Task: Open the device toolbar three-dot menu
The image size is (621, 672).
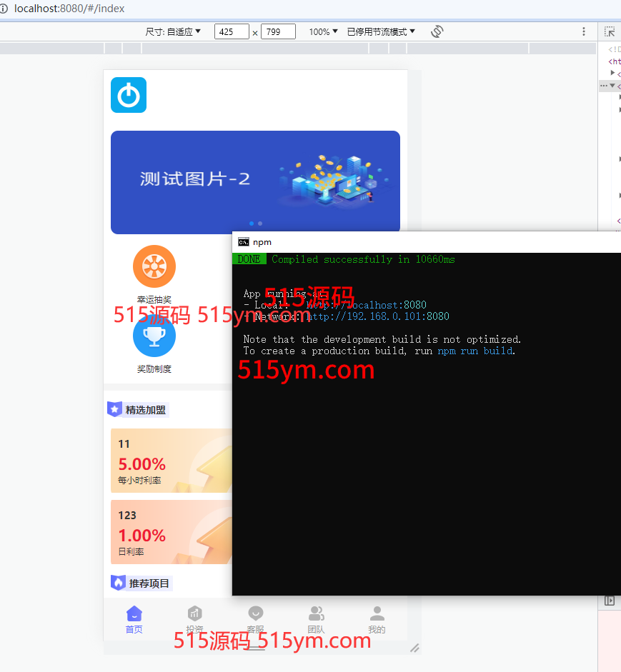Action: (x=584, y=31)
